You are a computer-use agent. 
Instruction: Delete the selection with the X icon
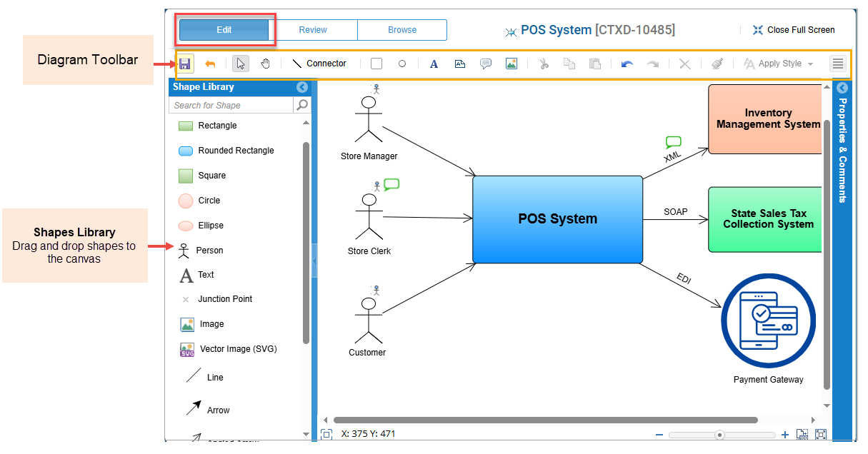pyautogui.click(x=684, y=64)
